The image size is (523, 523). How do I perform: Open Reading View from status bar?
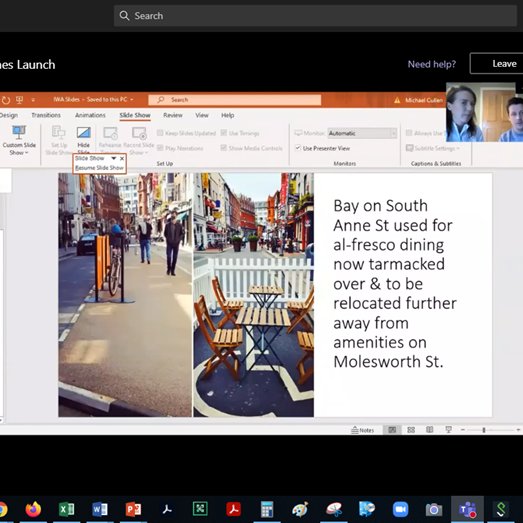point(430,430)
